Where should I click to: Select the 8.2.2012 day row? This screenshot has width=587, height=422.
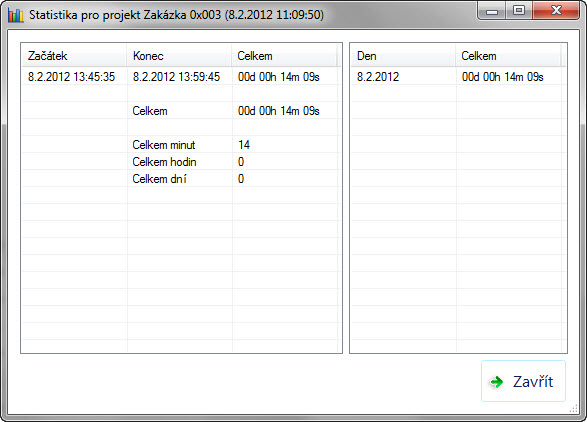[458, 77]
